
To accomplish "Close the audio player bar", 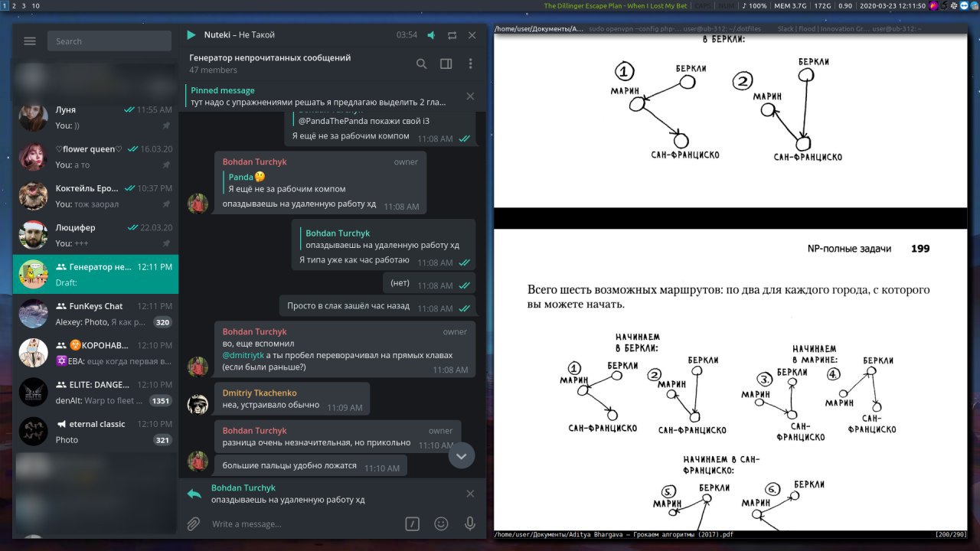I will pyautogui.click(x=472, y=35).
